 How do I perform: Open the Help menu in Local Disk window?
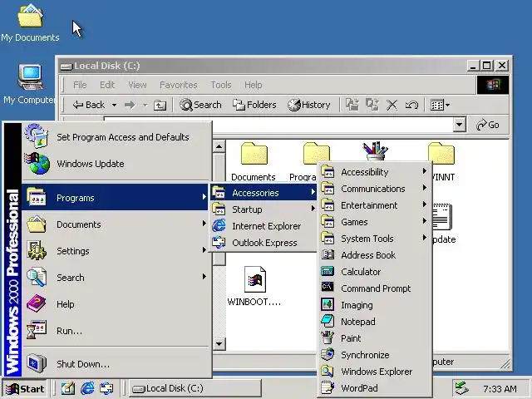253,85
